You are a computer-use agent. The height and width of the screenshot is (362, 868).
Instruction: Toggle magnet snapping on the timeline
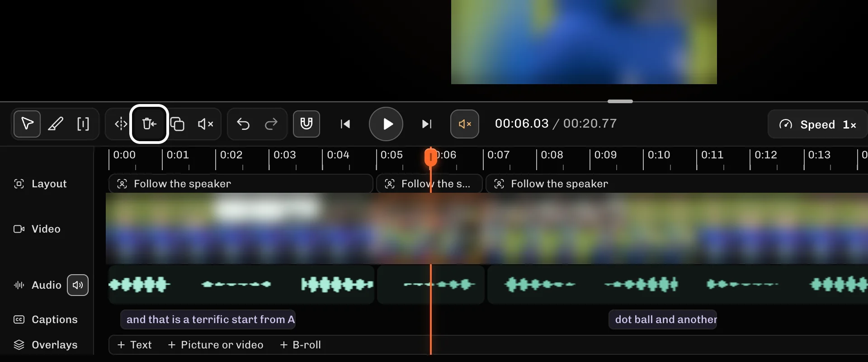point(307,124)
